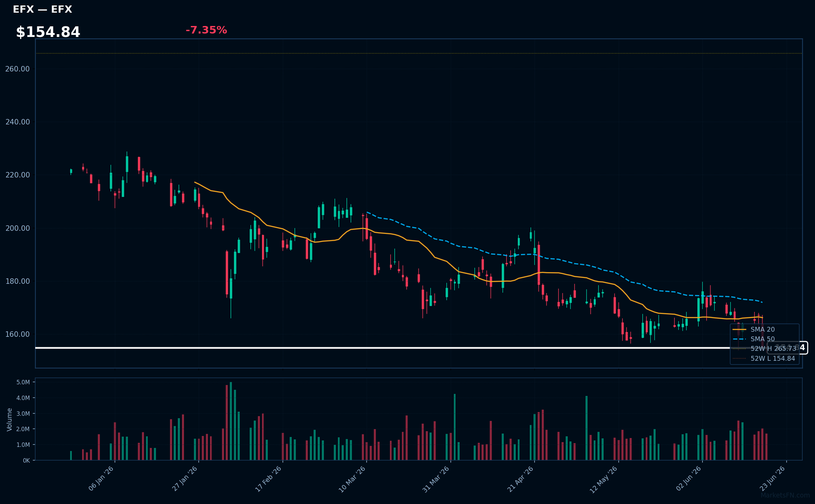
Task: Click the 10 Mar '26 date label
Action: (x=352, y=479)
